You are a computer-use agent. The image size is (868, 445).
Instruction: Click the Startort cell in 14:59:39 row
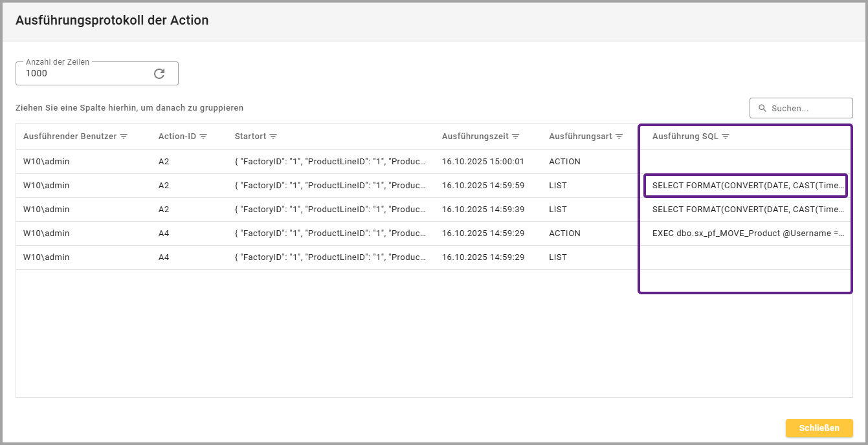click(330, 210)
